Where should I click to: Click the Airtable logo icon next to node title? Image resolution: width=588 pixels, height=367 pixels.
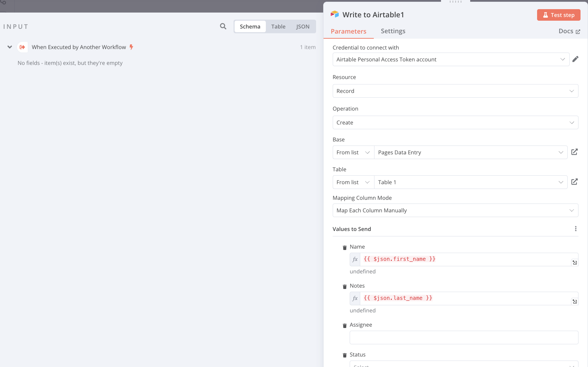pos(335,14)
